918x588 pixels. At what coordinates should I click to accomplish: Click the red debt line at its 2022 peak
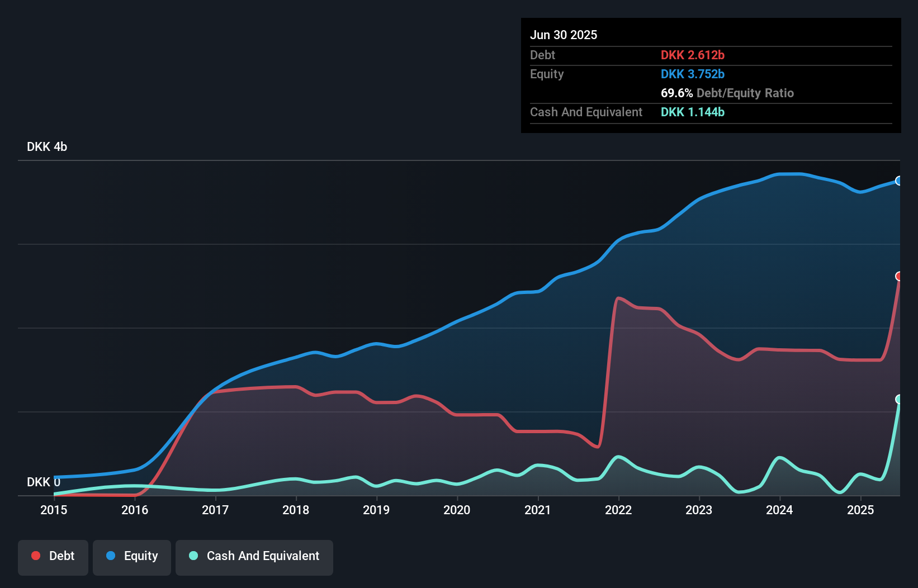pyautogui.click(x=619, y=299)
